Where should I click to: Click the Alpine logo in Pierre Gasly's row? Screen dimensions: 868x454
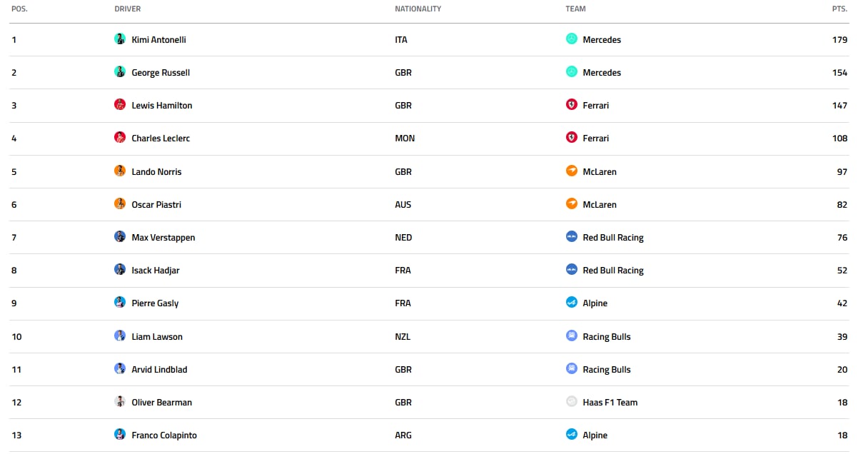[571, 302]
